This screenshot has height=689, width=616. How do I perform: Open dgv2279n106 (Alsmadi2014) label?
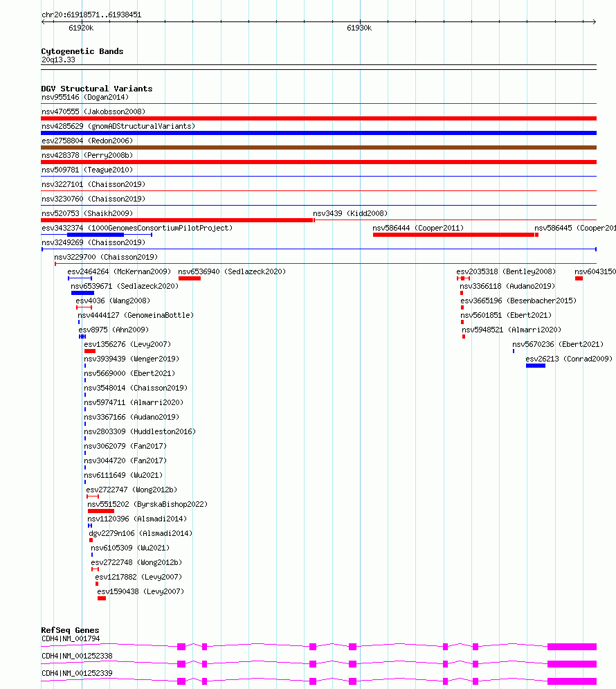point(141,533)
